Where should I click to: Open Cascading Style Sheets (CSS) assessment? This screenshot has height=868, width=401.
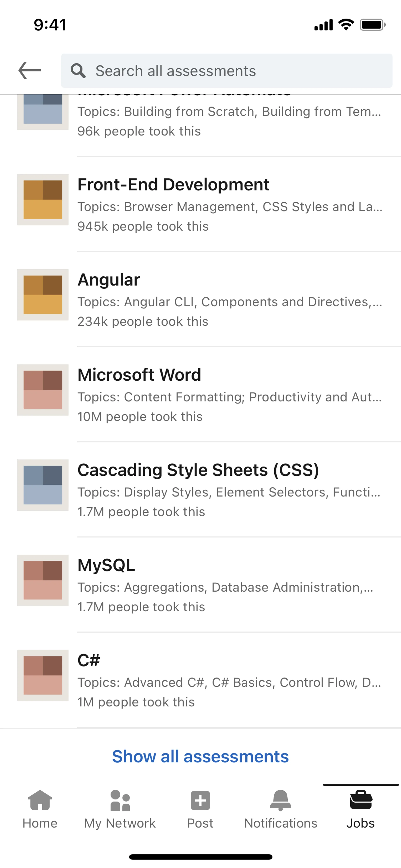tap(198, 470)
